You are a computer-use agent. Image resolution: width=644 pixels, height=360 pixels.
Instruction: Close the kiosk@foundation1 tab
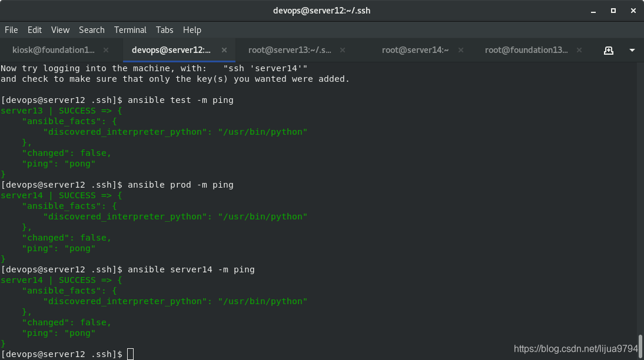tap(106, 50)
